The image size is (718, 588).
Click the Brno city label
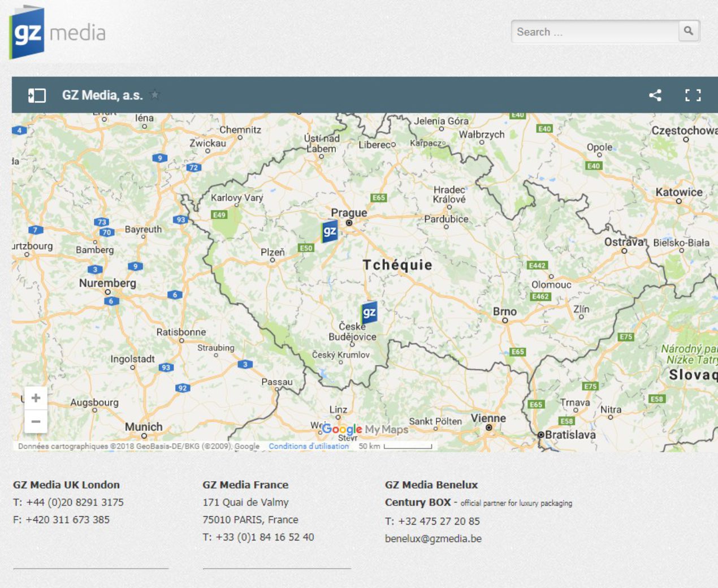505,312
